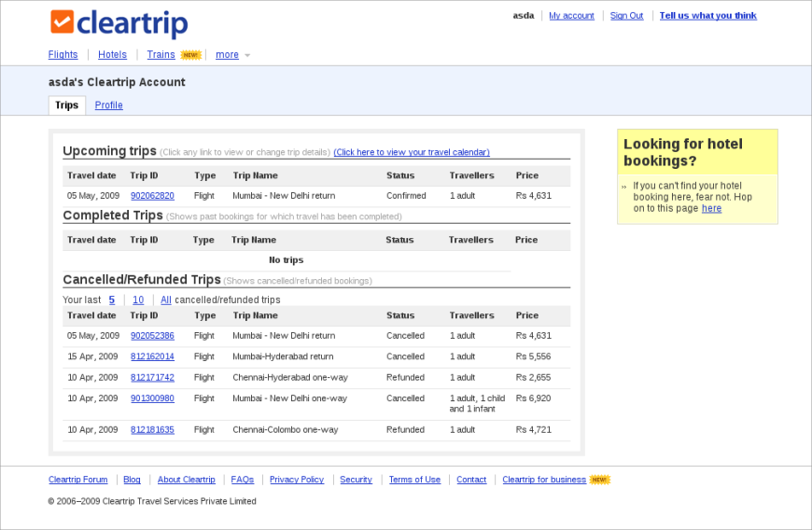The image size is (812, 530).
Task: Open Cleartrip for business link
Action: pos(544,480)
